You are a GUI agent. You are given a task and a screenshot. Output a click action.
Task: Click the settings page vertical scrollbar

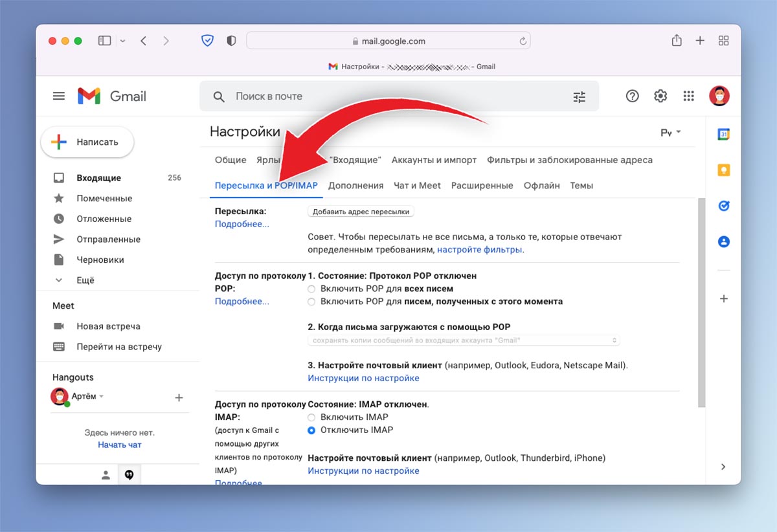pos(701,303)
